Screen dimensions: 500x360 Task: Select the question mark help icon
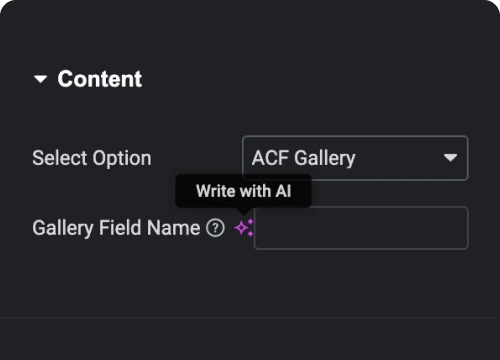coord(215,228)
